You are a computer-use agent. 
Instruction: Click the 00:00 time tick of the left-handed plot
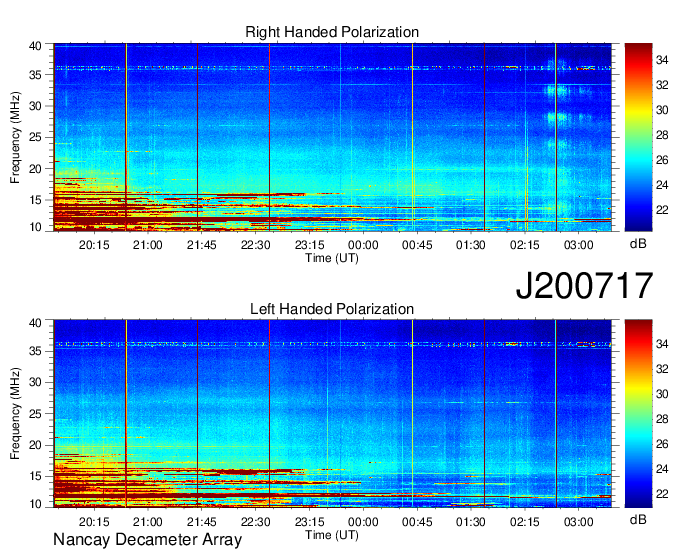coord(363,522)
